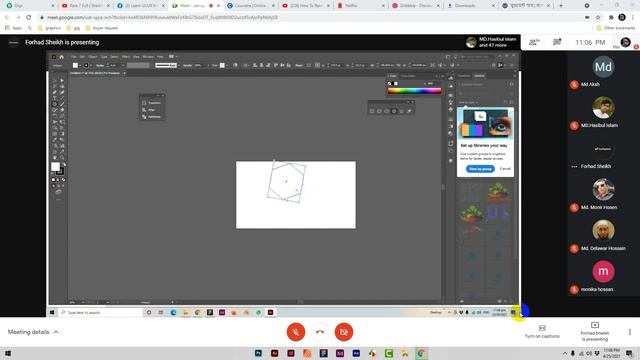Click View by group button
The width and height of the screenshot is (640, 360).
tap(480, 169)
